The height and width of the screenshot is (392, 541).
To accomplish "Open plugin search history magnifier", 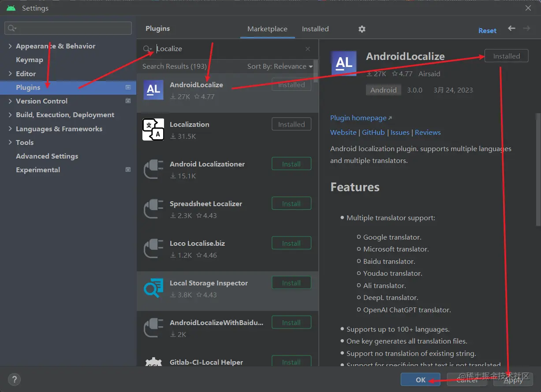I will tap(148, 49).
